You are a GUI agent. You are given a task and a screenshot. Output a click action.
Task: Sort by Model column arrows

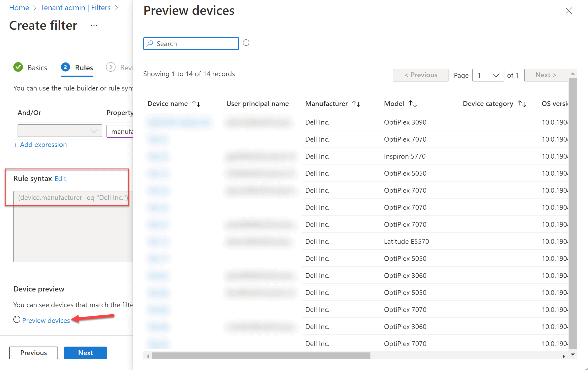[x=413, y=104]
